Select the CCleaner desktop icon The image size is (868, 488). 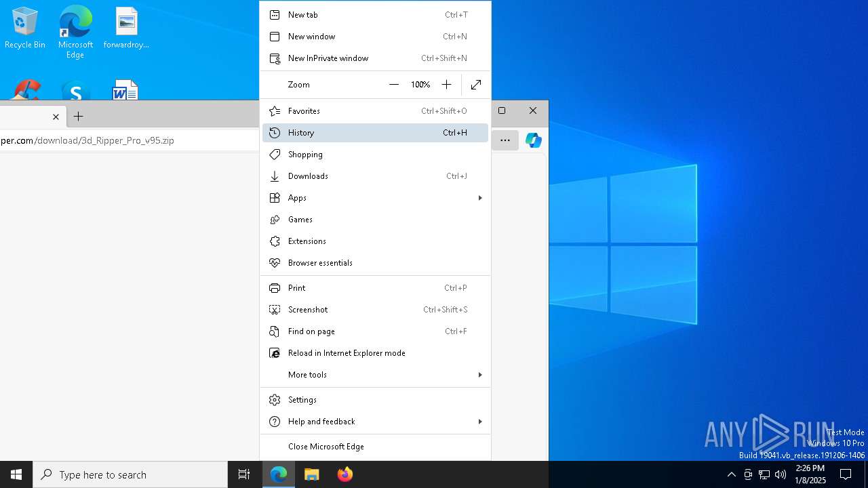(x=26, y=91)
